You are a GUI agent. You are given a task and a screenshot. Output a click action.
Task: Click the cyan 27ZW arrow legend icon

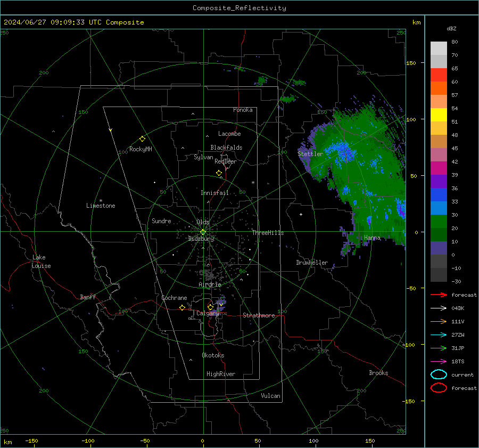point(439,335)
